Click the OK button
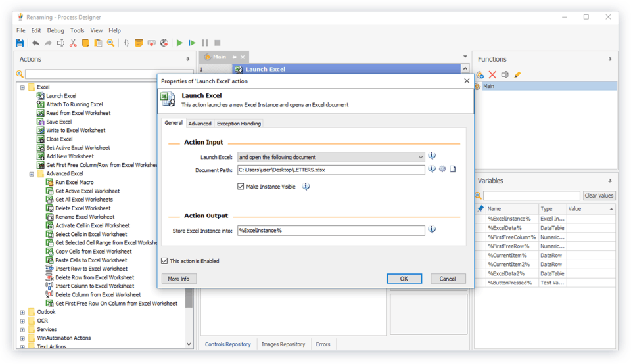631x364 pixels. 404,279
